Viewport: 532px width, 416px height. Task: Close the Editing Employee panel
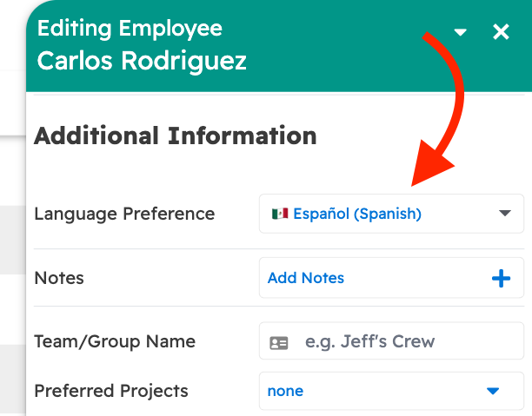coord(501,32)
